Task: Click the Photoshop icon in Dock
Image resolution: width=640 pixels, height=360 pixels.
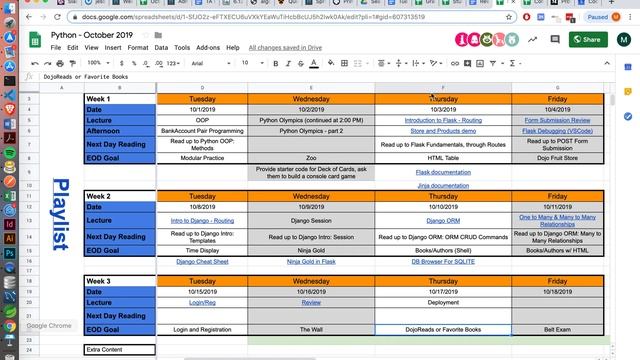Action: tap(9, 253)
